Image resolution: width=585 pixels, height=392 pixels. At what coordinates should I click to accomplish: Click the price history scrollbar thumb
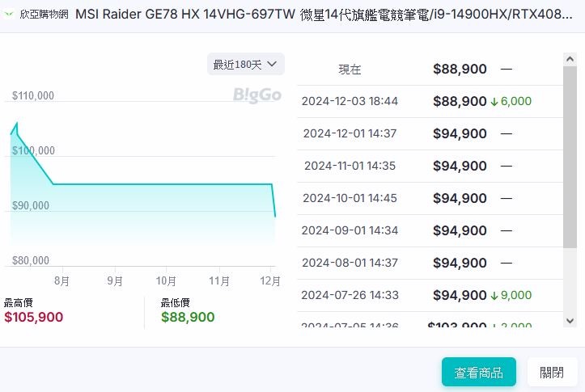(570, 154)
